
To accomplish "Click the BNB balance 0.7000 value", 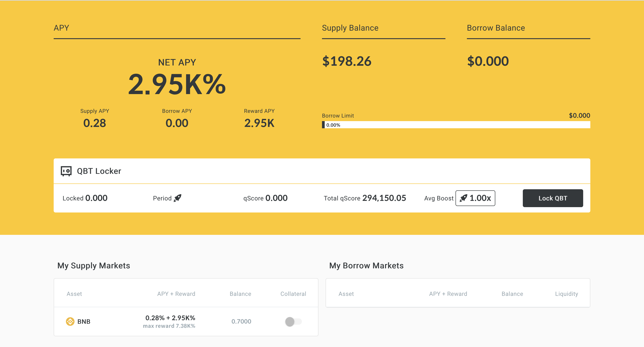I will [241, 321].
